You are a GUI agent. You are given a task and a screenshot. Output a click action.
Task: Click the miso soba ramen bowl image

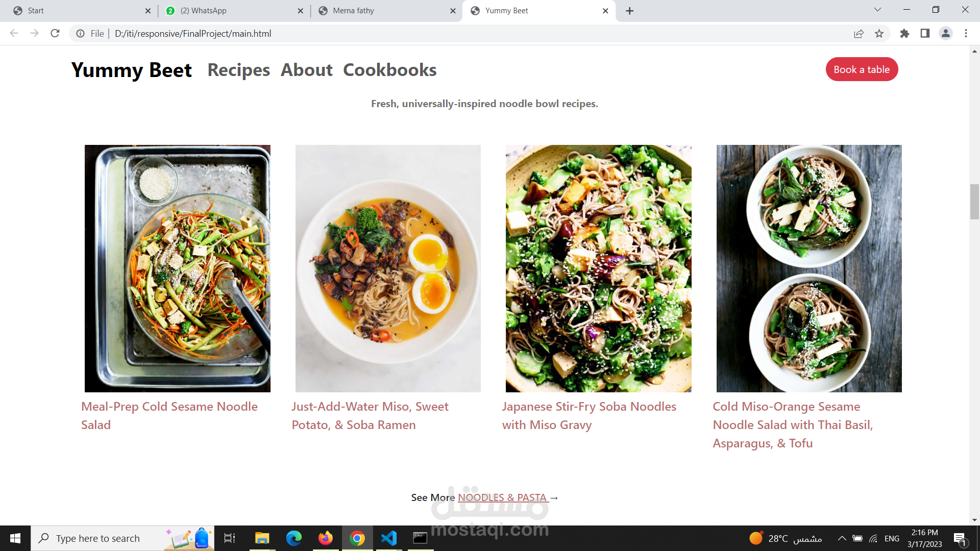pos(388,268)
